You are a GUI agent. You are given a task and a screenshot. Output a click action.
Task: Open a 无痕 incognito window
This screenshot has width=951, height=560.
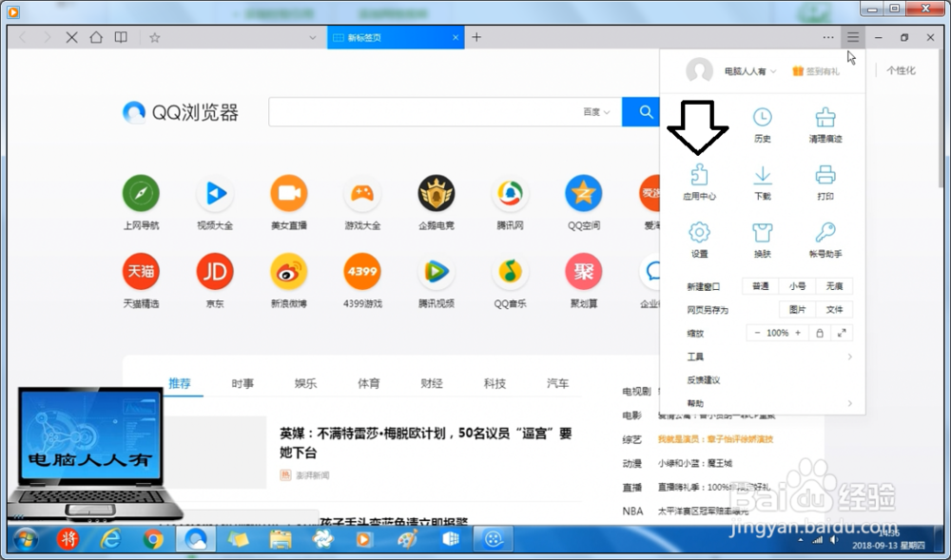(x=834, y=286)
